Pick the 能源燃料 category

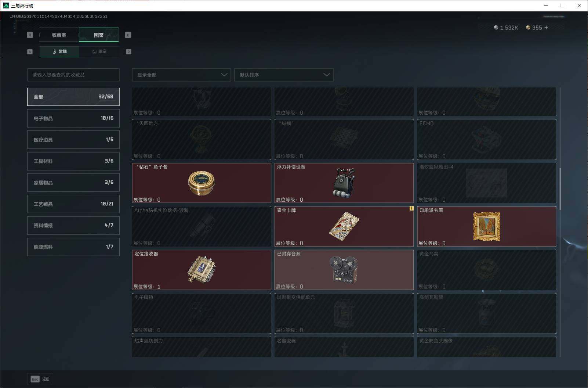pos(73,247)
